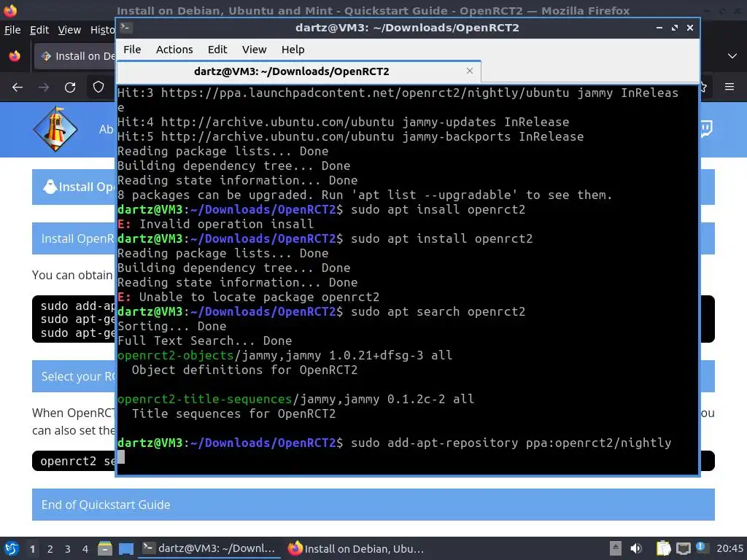Reload the Firefox page
This screenshot has width=747, height=560.
pyautogui.click(x=70, y=87)
